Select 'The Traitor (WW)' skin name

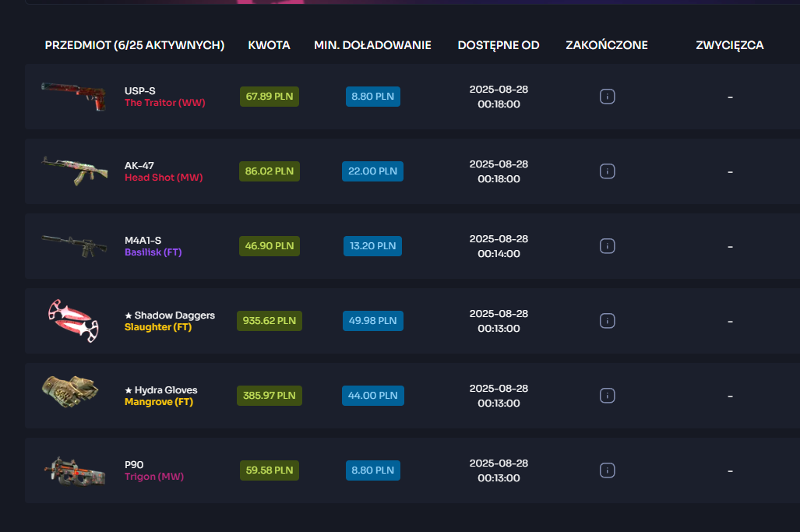tap(165, 103)
